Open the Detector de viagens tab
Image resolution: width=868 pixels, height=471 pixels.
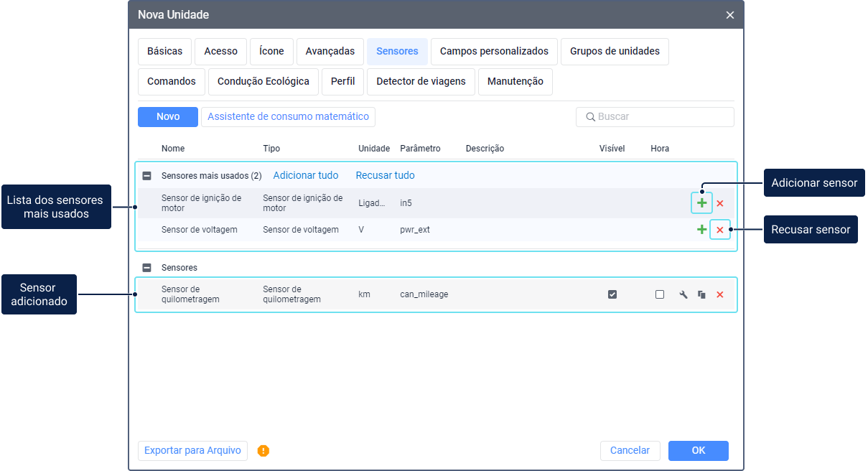[421, 82]
